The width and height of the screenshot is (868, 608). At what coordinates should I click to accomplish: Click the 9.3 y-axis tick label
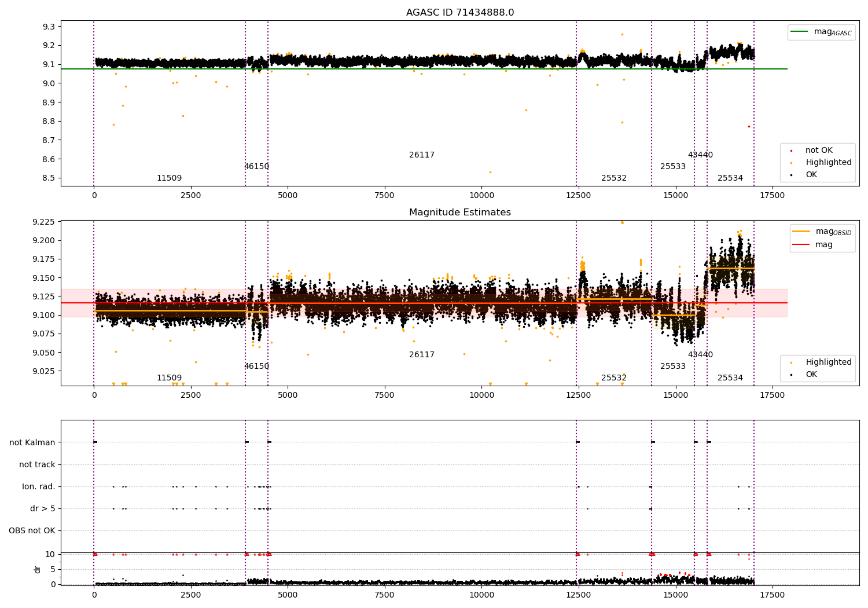(x=49, y=27)
